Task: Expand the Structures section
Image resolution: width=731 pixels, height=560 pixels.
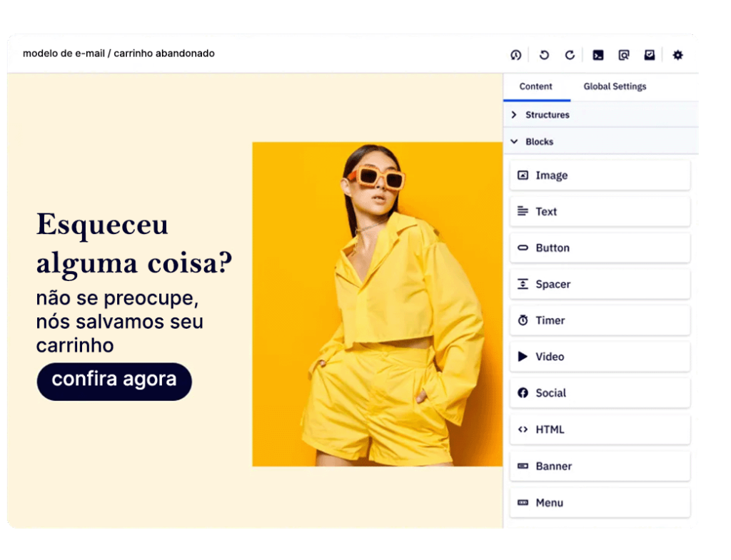Action: pos(601,115)
